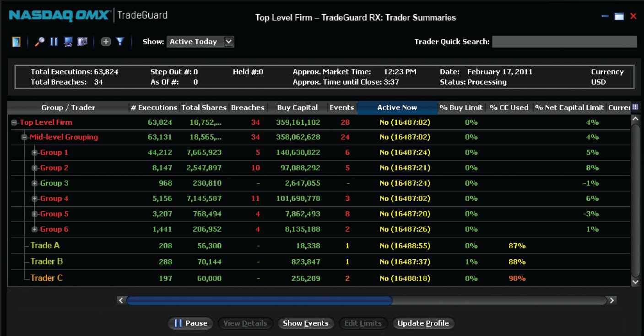Sort by the % Buy Limit column header
Image resolution: width=644 pixels, height=336 pixels.
tap(461, 108)
